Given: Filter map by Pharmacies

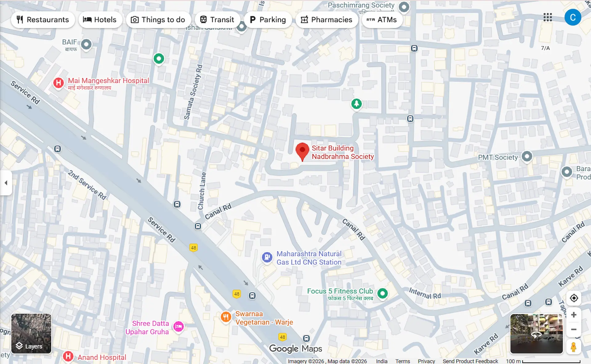Looking at the screenshot, I should [327, 20].
